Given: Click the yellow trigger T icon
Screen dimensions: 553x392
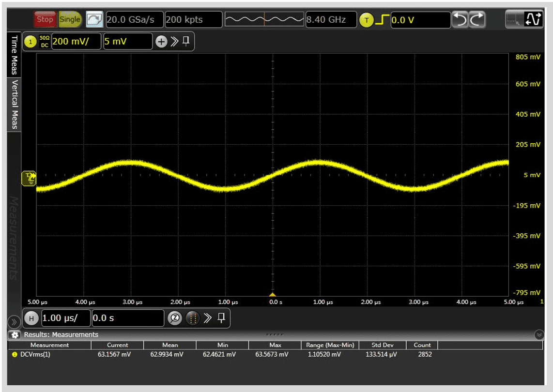Looking at the screenshot, I should (x=367, y=20).
